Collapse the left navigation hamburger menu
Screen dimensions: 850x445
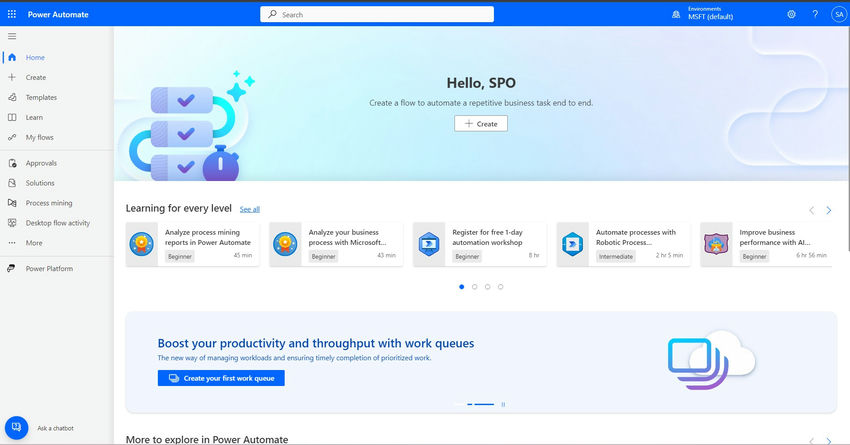coord(12,36)
